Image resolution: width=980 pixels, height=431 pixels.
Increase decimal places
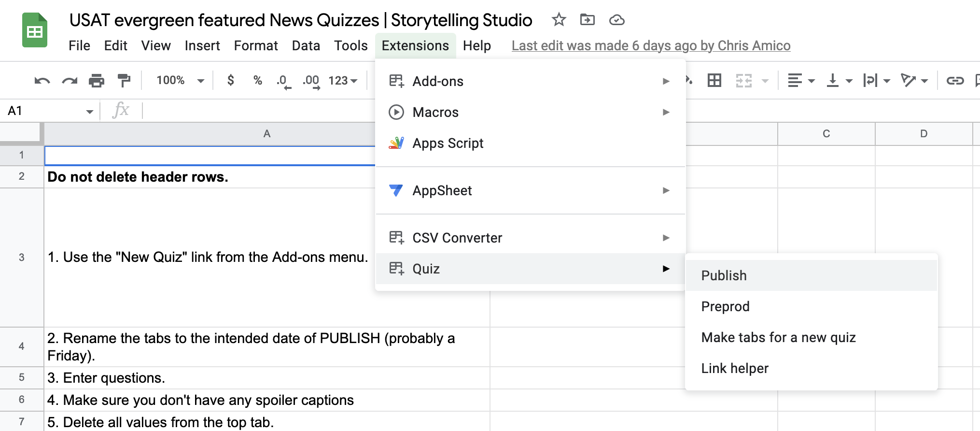[x=311, y=81]
